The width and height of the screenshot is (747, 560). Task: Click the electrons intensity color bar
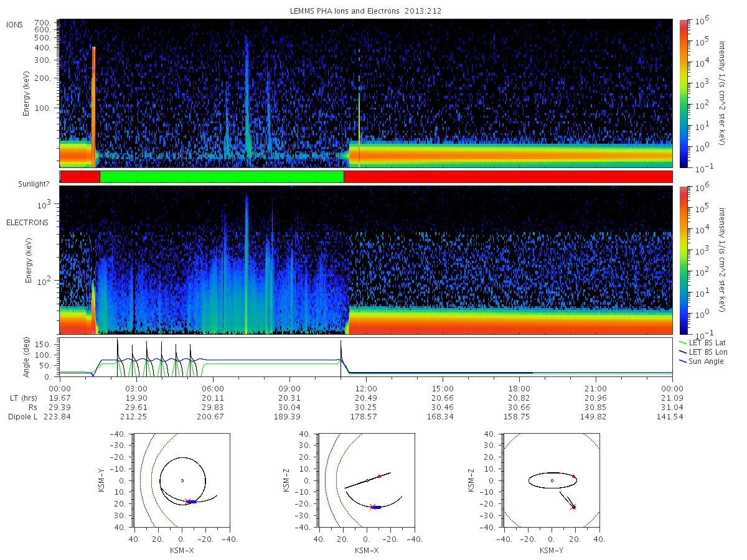(x=683, y=260)
